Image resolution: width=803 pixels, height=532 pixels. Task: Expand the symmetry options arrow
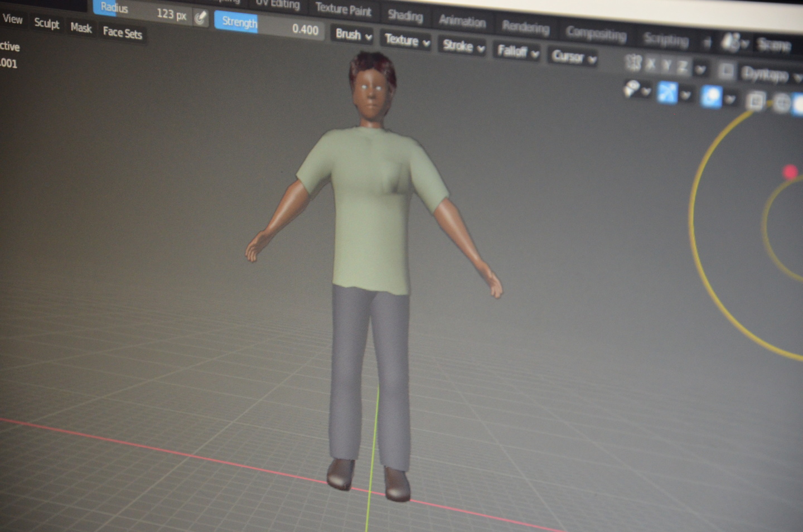(700, 70)
